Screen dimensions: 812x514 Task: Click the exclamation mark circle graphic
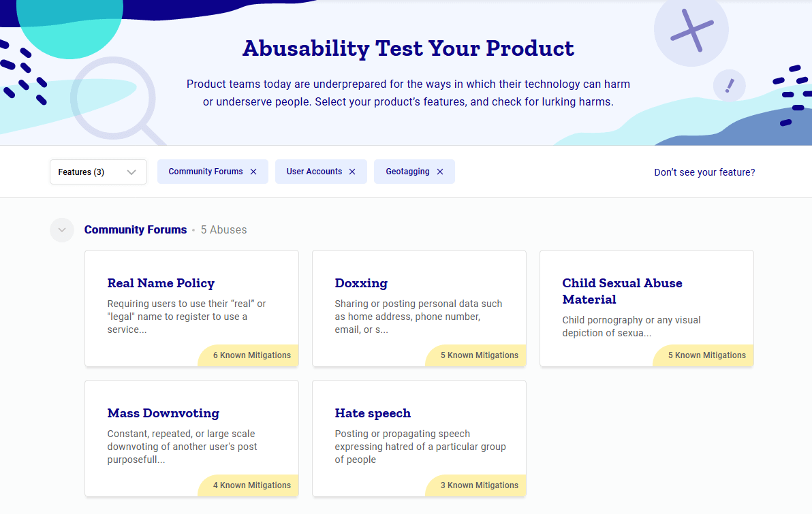coord(729,85)
